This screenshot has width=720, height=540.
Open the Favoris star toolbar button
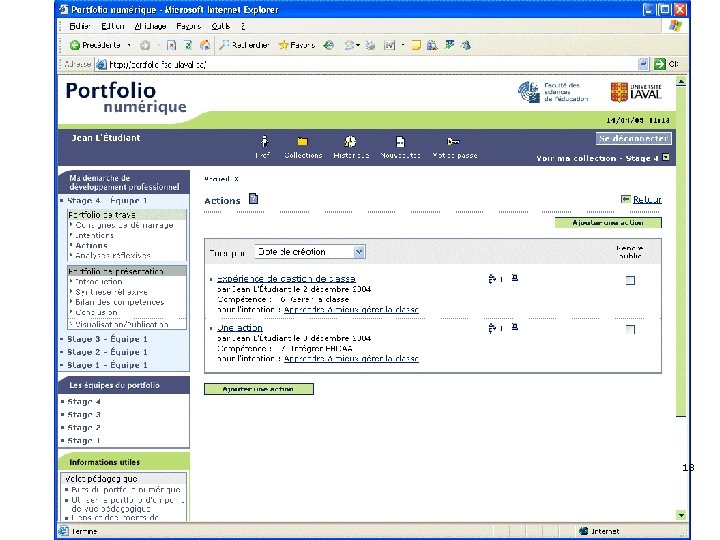coord(297,45)
